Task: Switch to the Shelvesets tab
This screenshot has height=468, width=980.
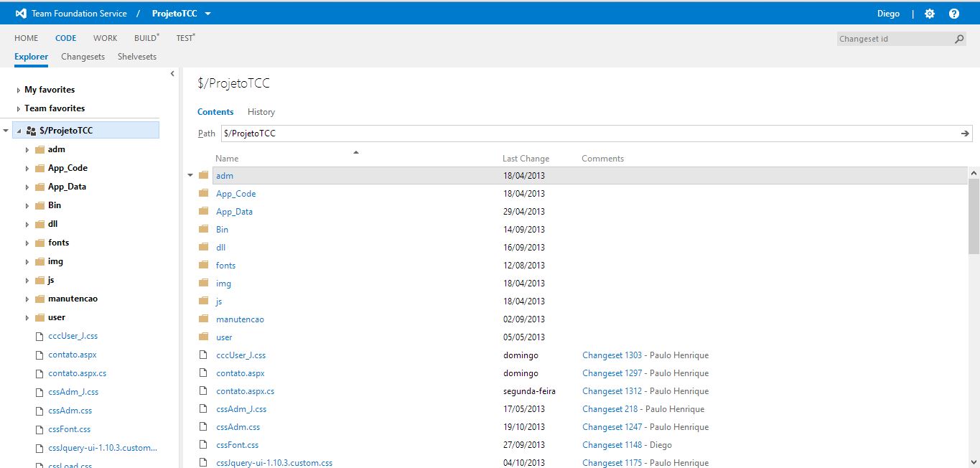Action: point(137,57)
